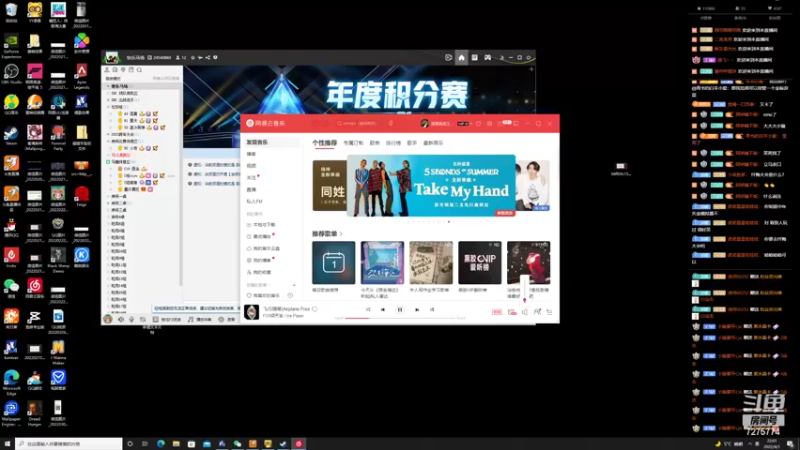
Task: Open the YY channel avatar at top-left
Action: pos(112,58)
